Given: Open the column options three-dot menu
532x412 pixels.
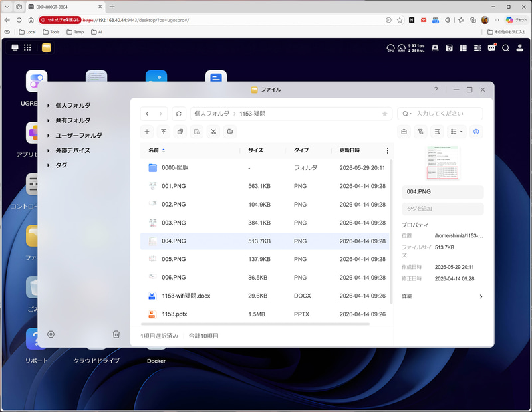Looking at the screenshot, I should point(388,150).
